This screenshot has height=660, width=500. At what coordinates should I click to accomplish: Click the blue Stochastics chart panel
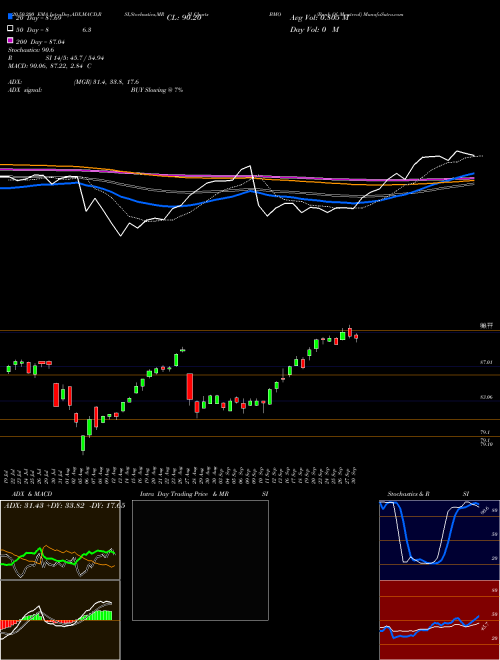tap(439, 540)
